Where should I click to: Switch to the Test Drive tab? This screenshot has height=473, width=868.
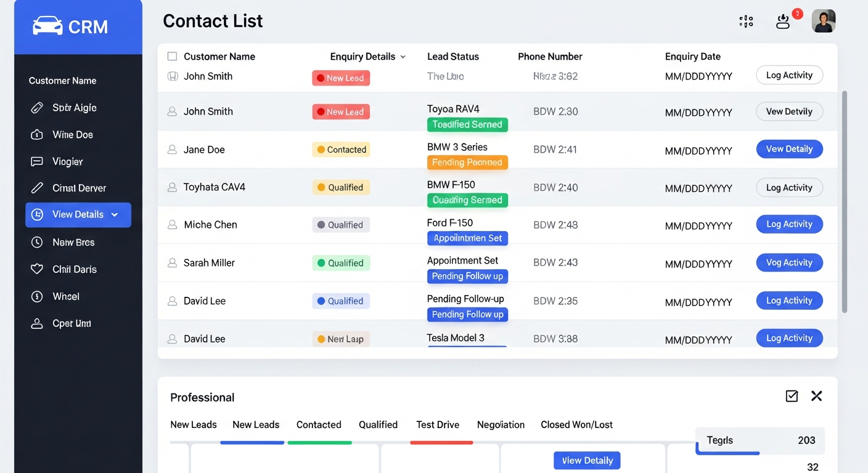click(x=438, y=424)
